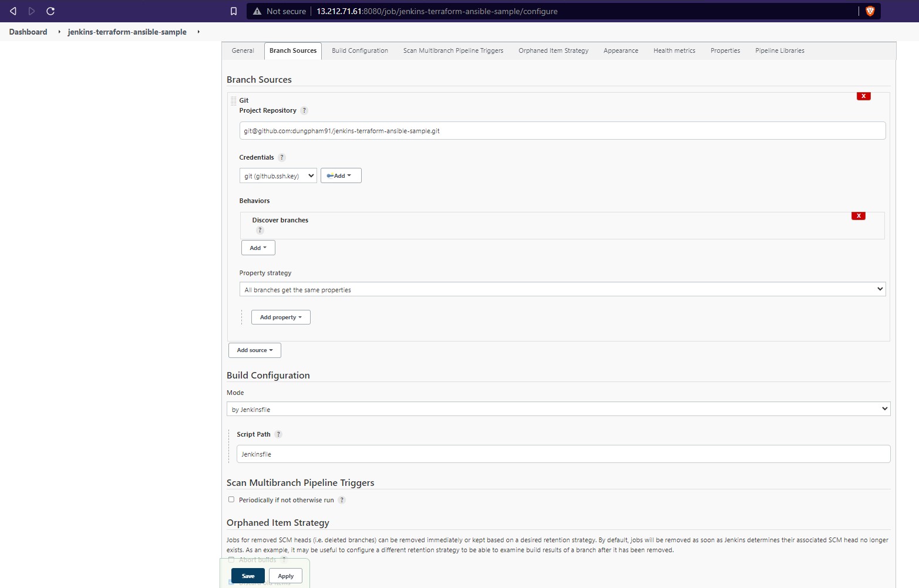Open the Add behaviors dropdown

(258, 248)
